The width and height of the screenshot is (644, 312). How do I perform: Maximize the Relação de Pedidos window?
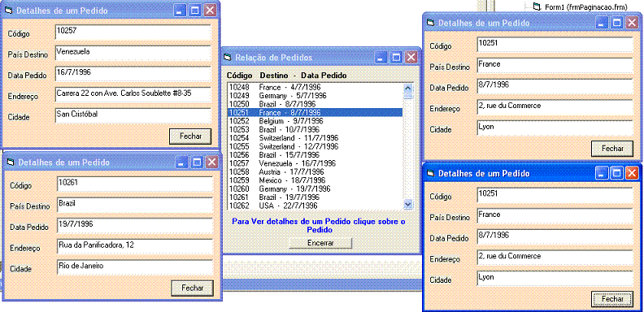(x=396, y=58)
